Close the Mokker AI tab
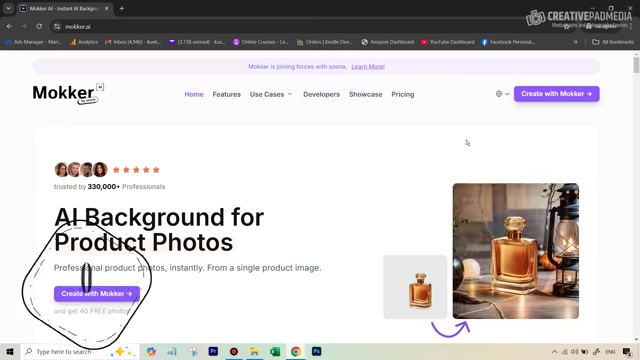 click(x=107, y=8)
